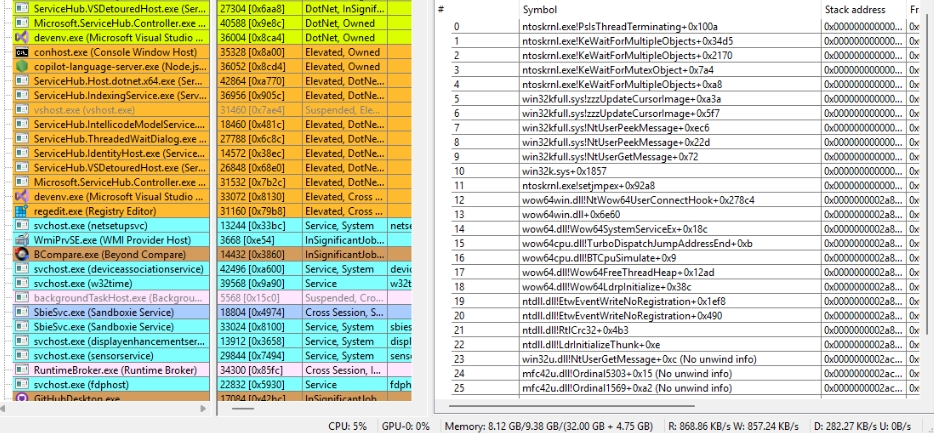The image size is (934, 433).
Task: Click the process list scroll left arrow
Action: click(x=5, y=409)
